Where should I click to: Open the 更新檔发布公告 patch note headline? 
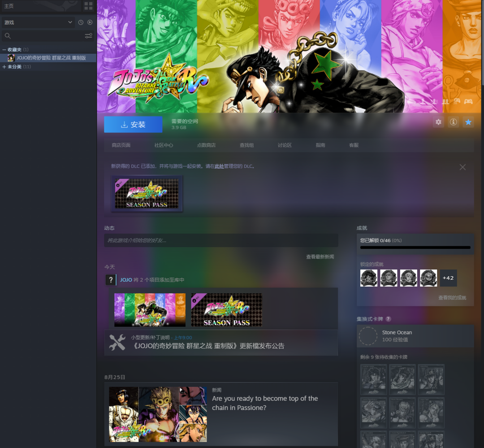pyautogui.click(x=207, y=346)
